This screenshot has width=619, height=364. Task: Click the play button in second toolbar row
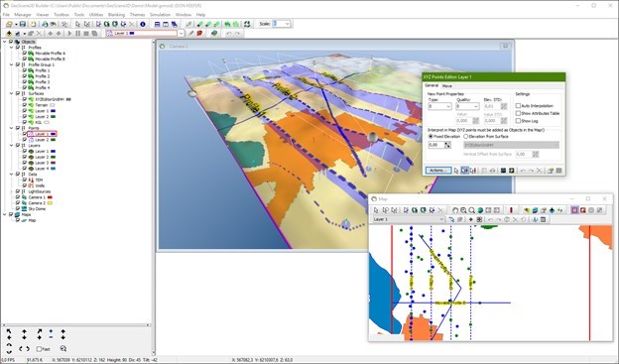pos(69,34)
